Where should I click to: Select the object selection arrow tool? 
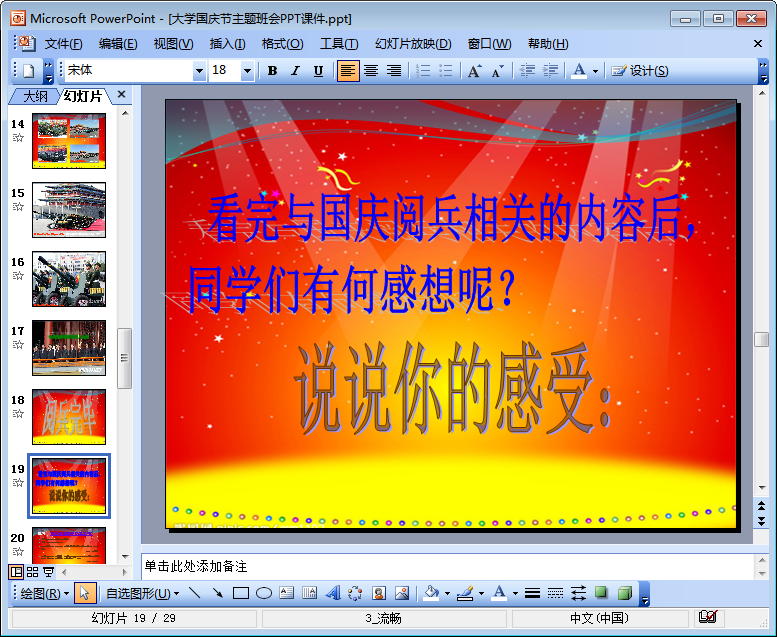85,593
